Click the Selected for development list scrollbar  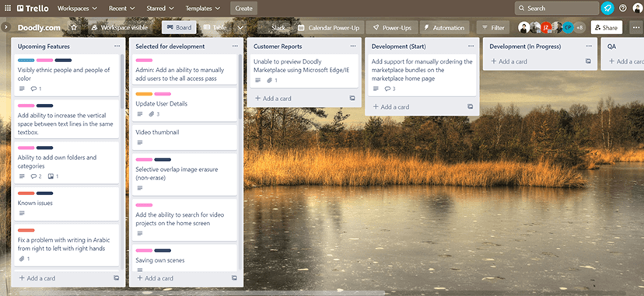(x=240, y=86)
